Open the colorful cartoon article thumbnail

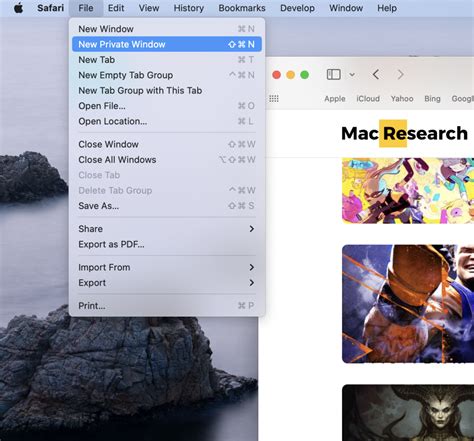coord(408,191)
